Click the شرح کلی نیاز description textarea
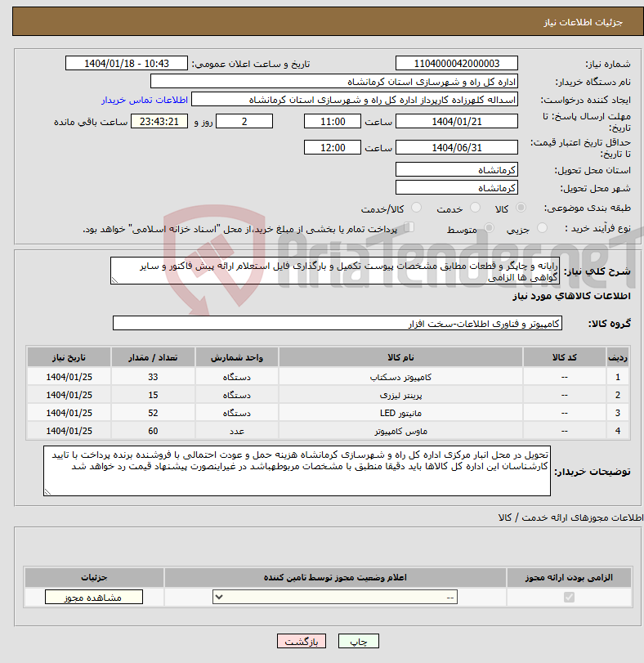Screen dimensions: 644x663 335,271
